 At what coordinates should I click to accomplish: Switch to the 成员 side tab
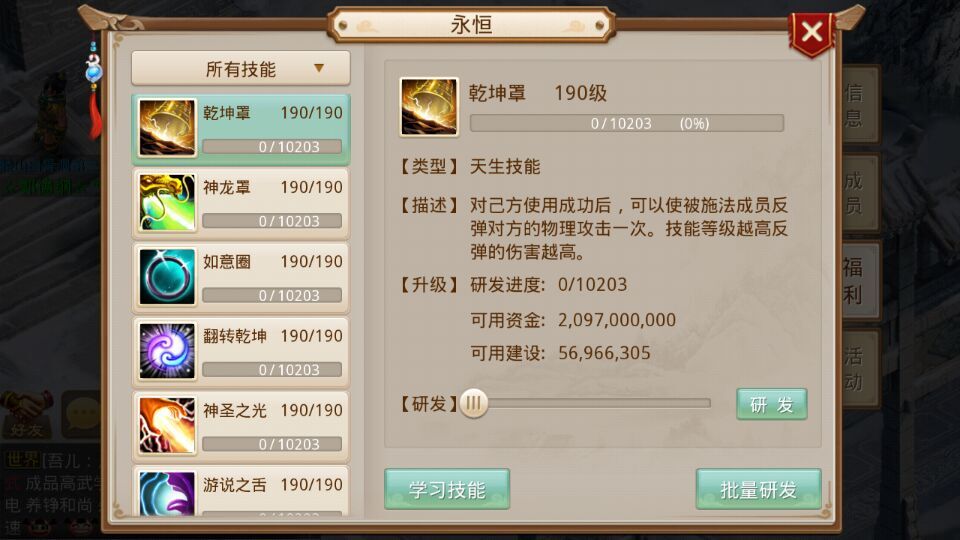pyautogui.click(x=855, y=193)
